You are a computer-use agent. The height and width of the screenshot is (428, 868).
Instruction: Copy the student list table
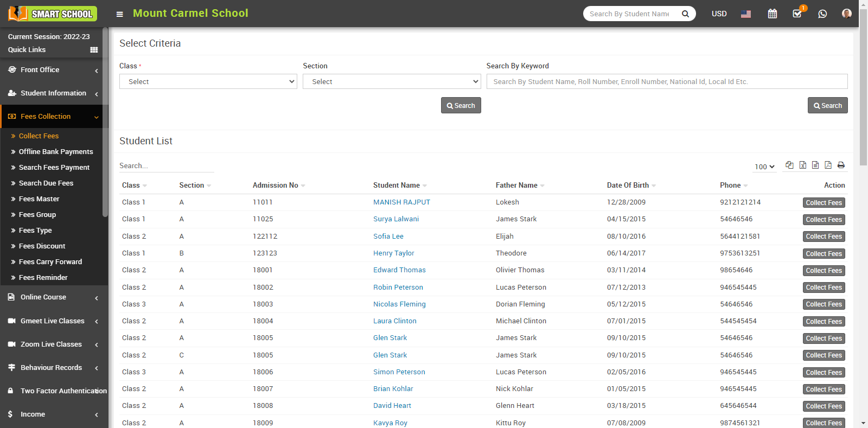(789, 165)
